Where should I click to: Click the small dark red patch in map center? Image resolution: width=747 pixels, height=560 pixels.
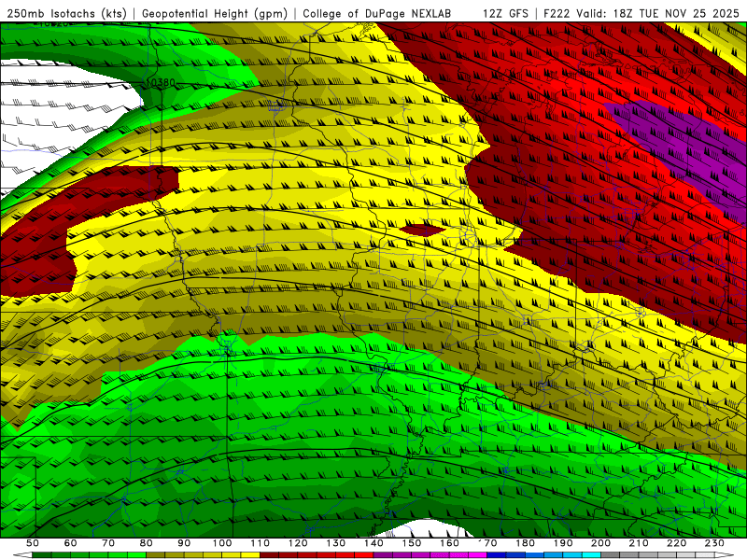(422, 231)
